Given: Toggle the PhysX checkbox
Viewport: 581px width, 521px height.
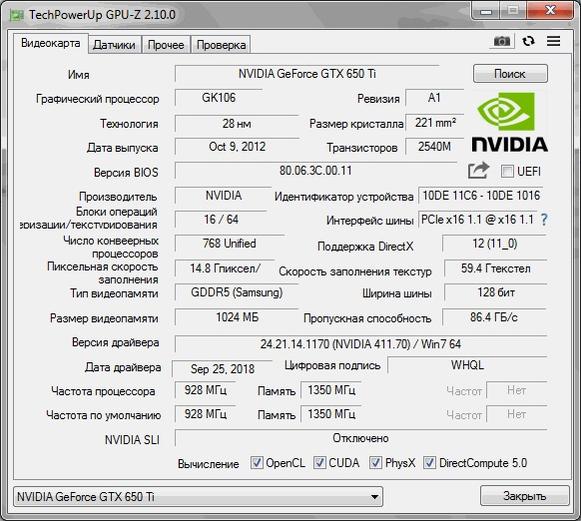Looking at the screenshot, I should coord(375,462).
